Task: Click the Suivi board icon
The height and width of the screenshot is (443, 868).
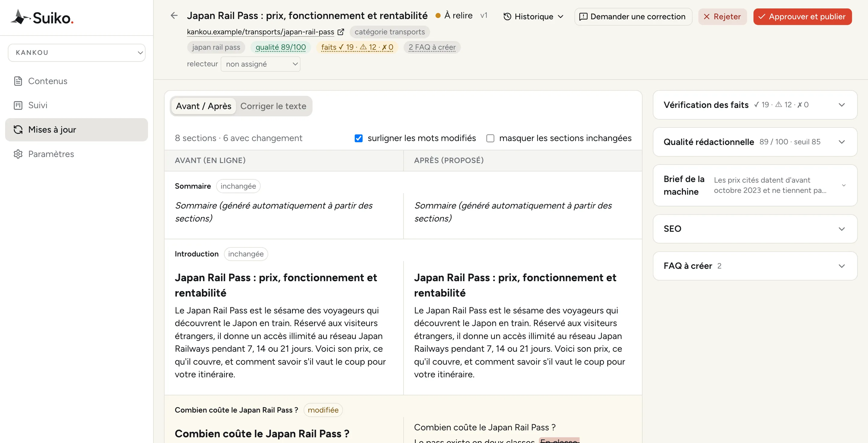Action: pyautogui.click(x=18, y=105)
